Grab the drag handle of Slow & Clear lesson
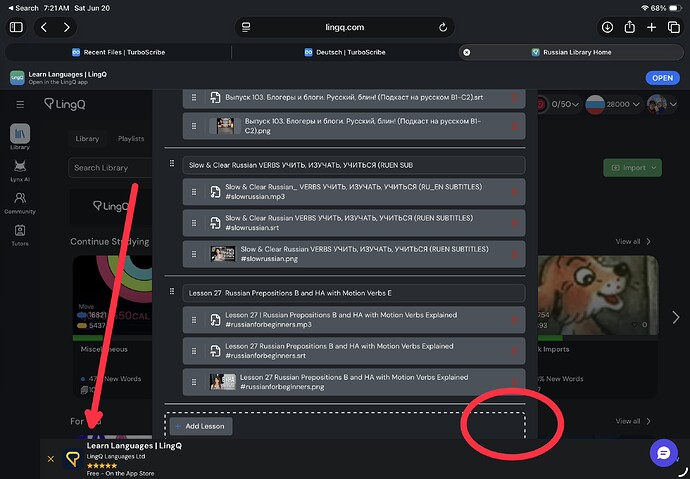The image size is (690, 479). coord(172,164)
